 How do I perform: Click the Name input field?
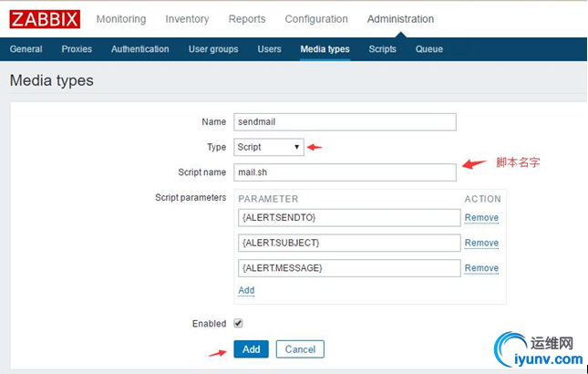345,122
